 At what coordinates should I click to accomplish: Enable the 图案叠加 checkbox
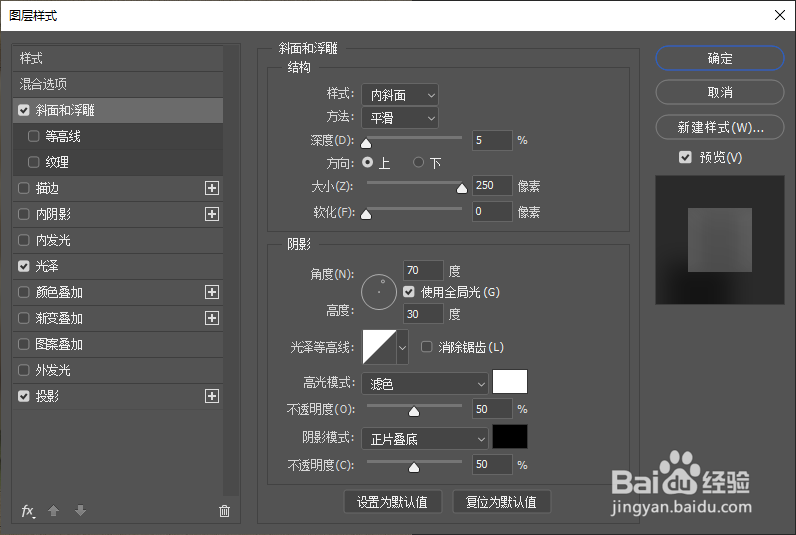coord(24,344)
